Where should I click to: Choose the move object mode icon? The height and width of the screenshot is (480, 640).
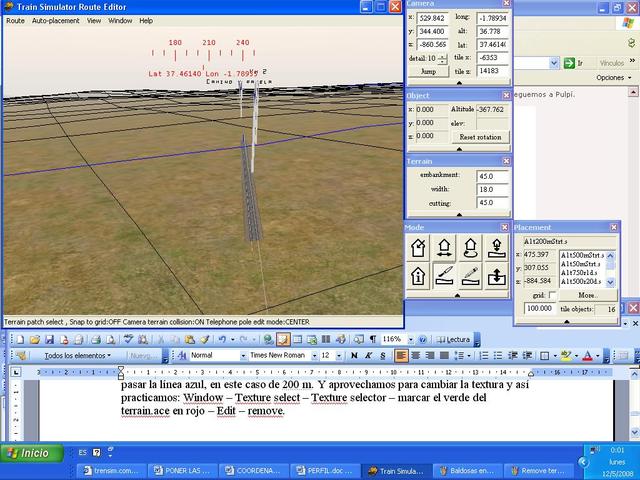click(x=447, y=247)
